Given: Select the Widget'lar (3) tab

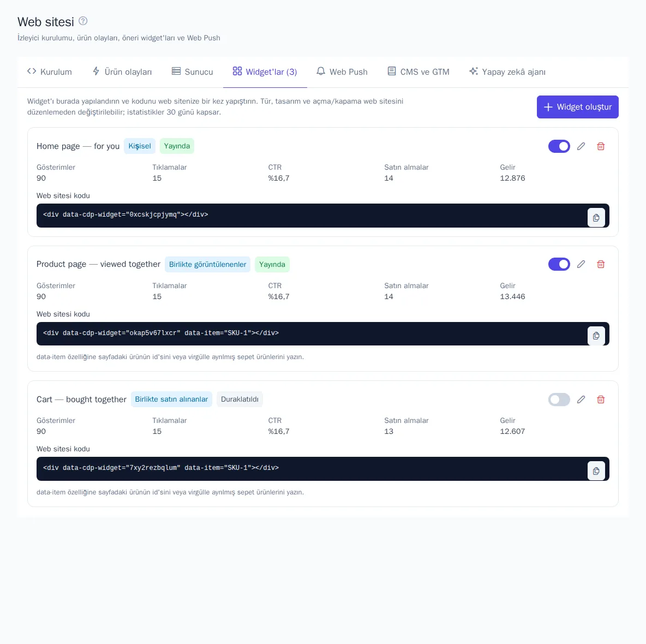Looking at the screenshot, I should point(265,71).
